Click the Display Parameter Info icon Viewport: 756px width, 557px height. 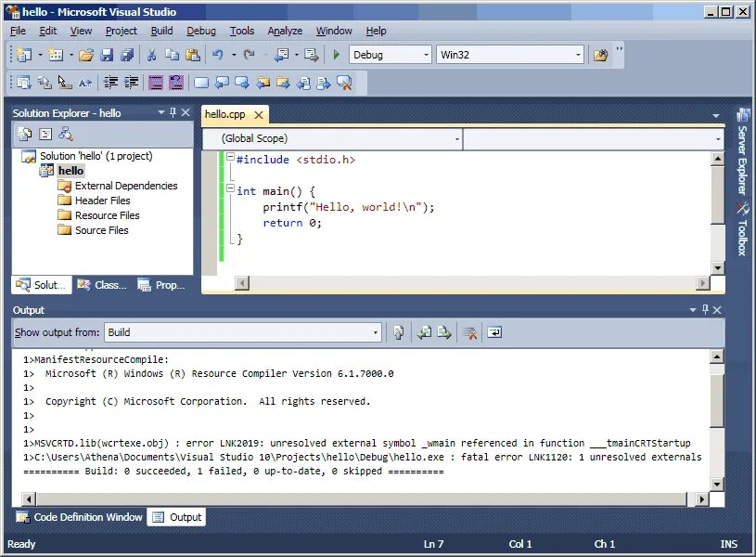click(45, 83)
